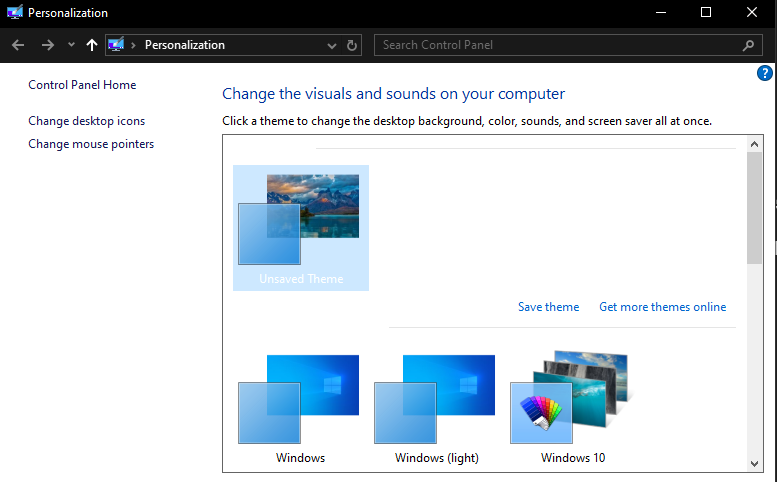Click the search magnifier icon

tap(748, 45)
